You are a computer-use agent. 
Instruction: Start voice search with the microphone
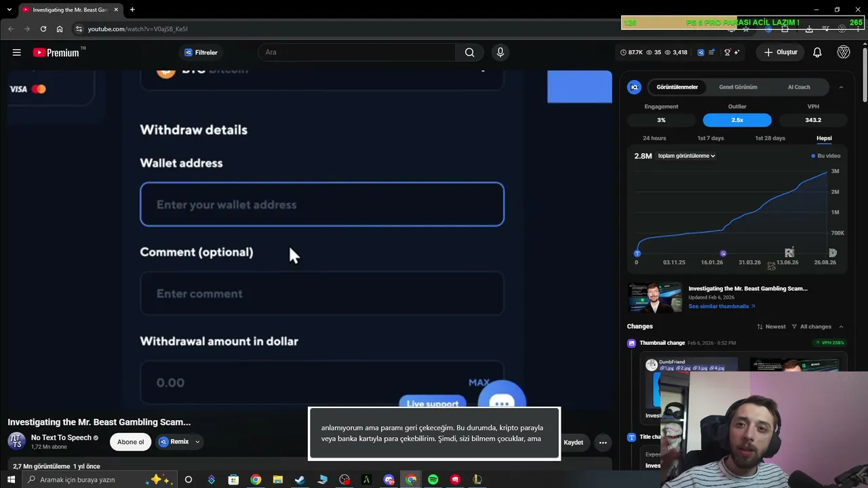pyautogui.click(x=500, y=52)
